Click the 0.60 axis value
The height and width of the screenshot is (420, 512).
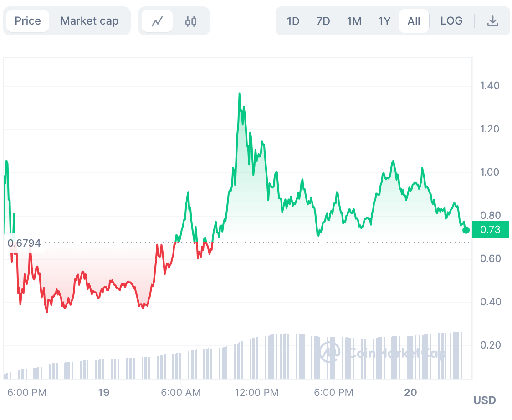coord(490,258)
